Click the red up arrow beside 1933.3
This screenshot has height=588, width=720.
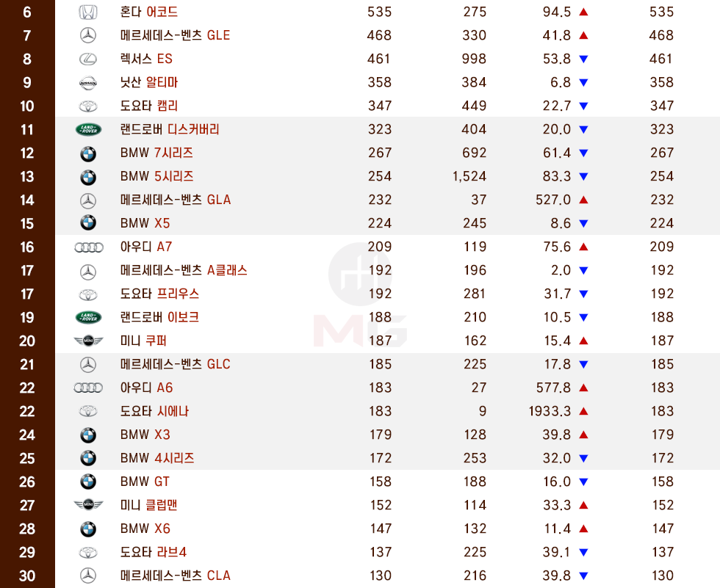pyautogui.click(x=583, y=411)
